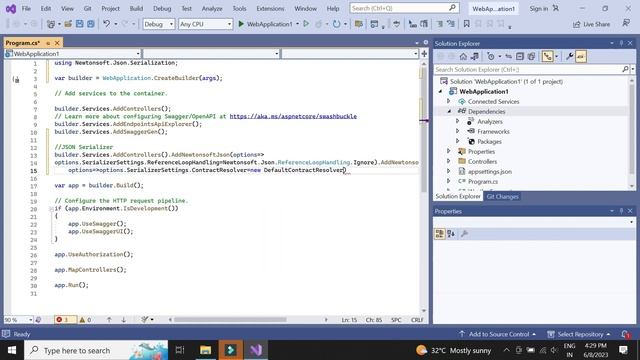Viewport: 640px width, 360px height.
Task: Click the Bookmark icon in toolbar
Action: (x=467, y=24)
